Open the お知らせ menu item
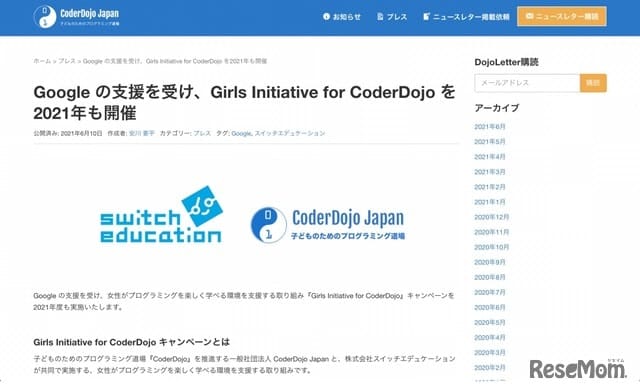Screen dimensions: 640x392 [x=347, y=17]
